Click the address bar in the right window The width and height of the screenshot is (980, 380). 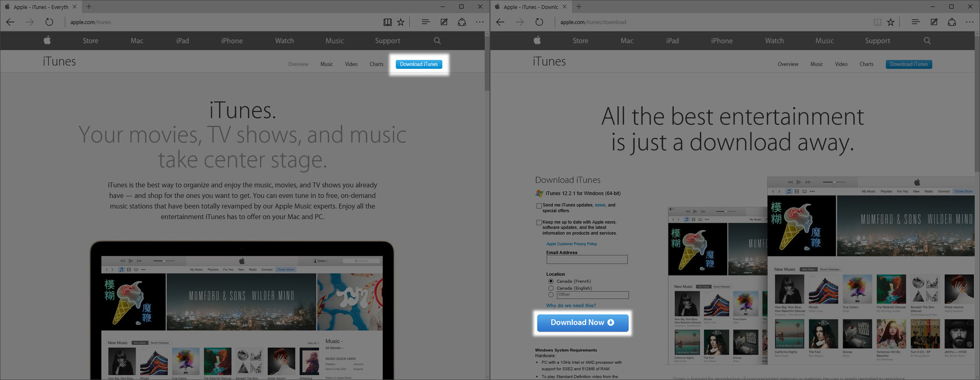(x=713, y=22)
